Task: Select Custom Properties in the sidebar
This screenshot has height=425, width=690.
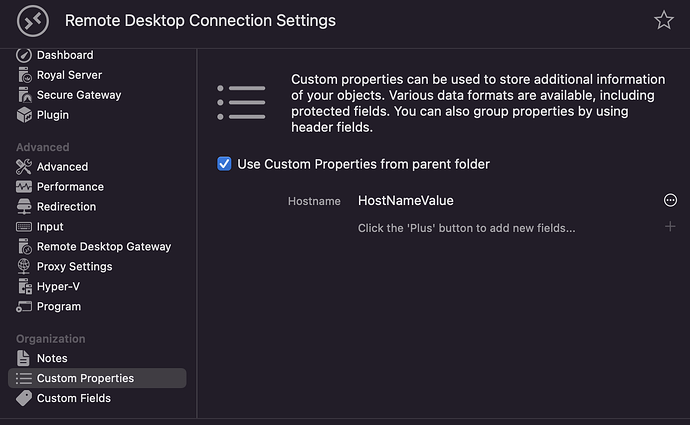Action: coord(85,378)
